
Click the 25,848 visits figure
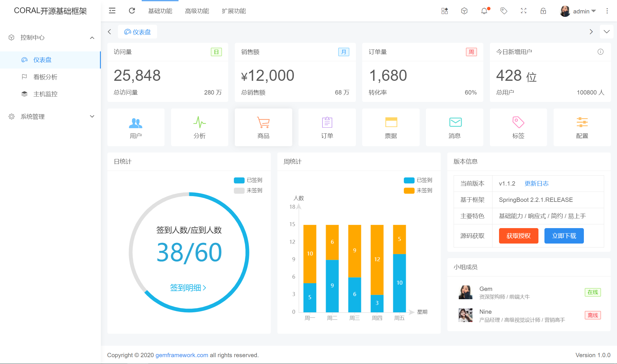137,76
